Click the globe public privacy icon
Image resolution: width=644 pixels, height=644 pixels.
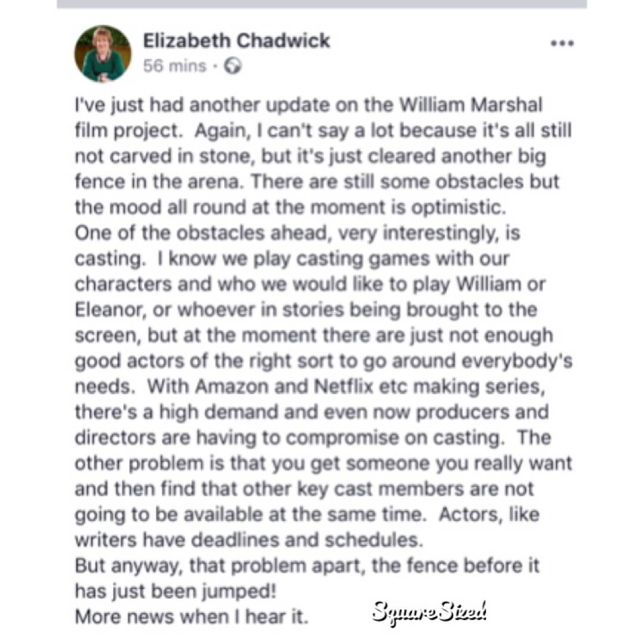click(233, 66)
